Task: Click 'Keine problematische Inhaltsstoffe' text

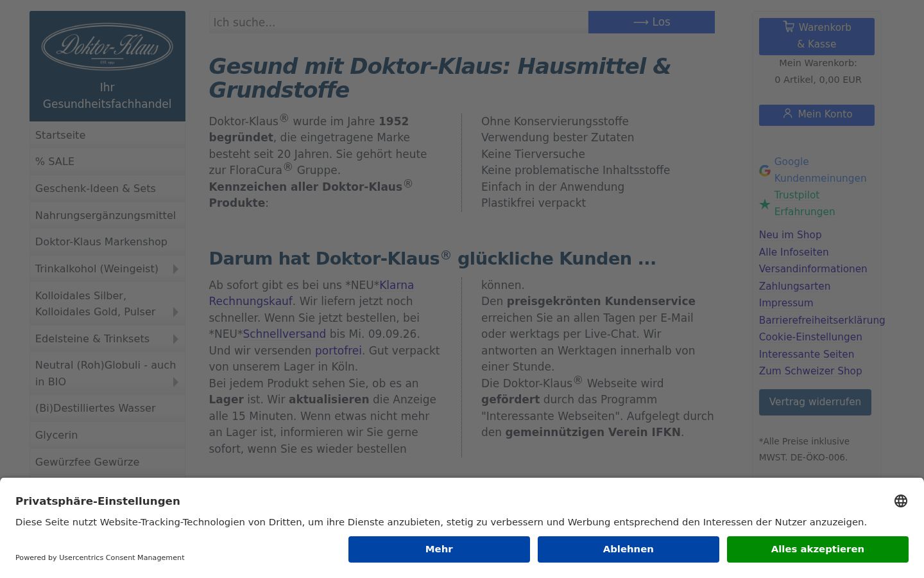Action: (576, 170)
